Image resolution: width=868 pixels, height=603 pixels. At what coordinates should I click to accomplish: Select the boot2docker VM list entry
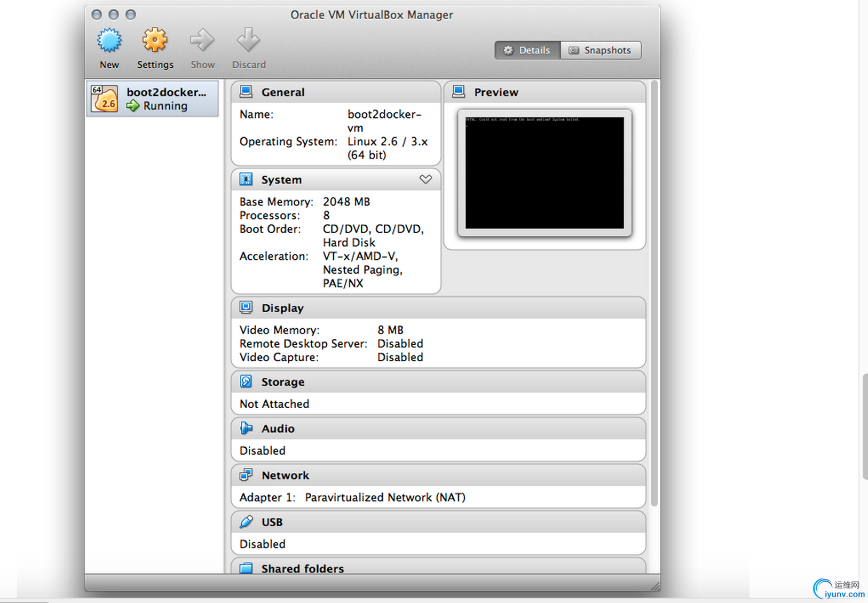click(x=153, y=99)
